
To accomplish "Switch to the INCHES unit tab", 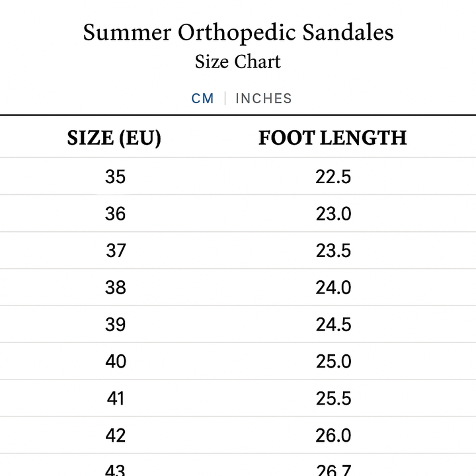I will [x=263, y=99].
